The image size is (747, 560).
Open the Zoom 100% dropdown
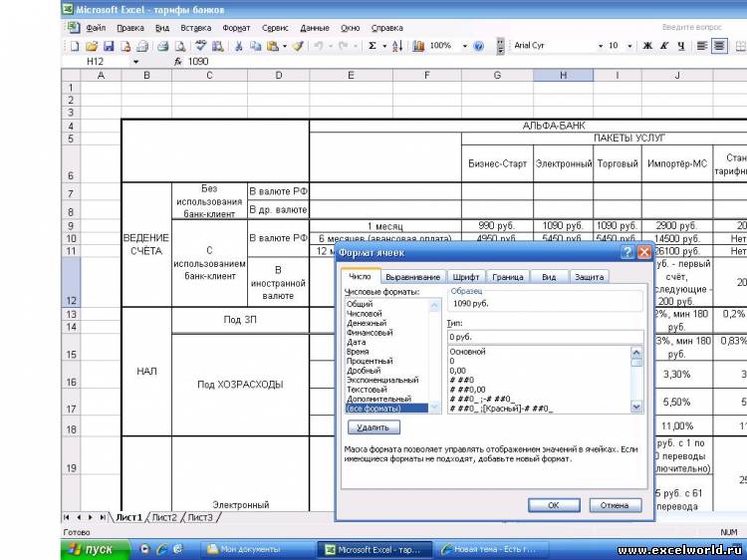pos(464,46)
